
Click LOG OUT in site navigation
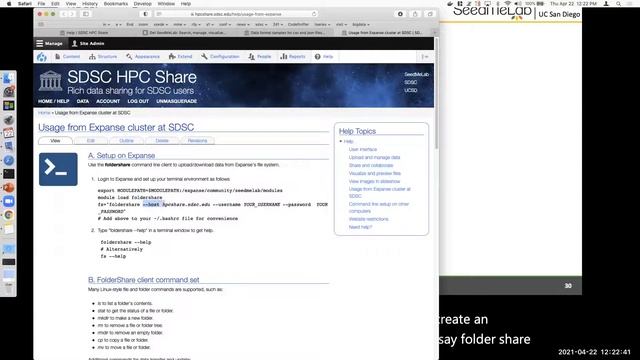pyautogui.click(x=138, y=101)
